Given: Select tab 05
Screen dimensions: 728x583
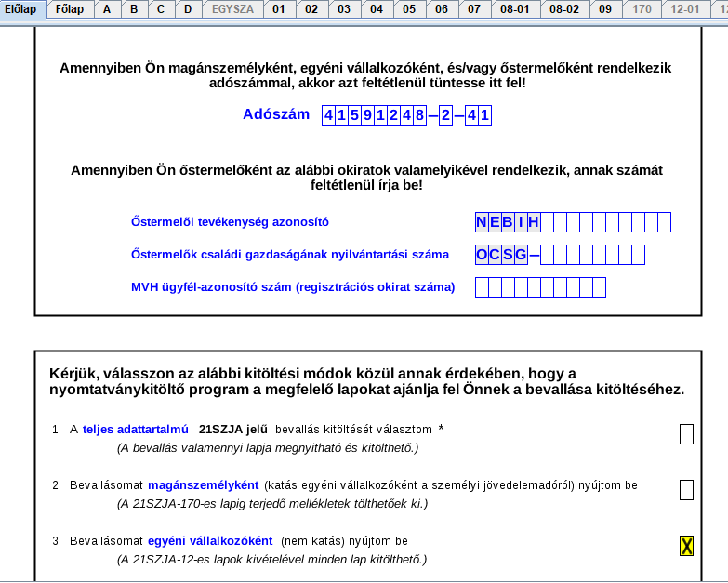Looking at the screenshot, I should tap(409, 9).
